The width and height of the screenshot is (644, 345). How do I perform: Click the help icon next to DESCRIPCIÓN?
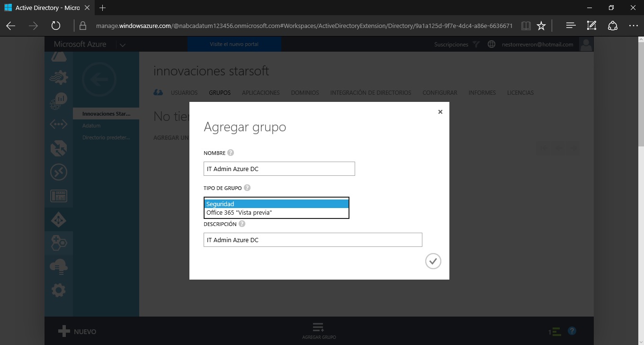[x=242, y=224]
